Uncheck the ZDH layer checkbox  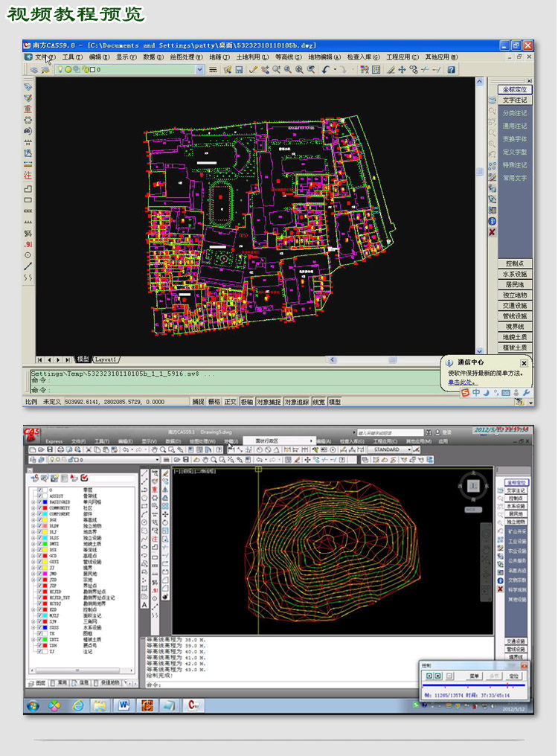(x=39, y=645)
